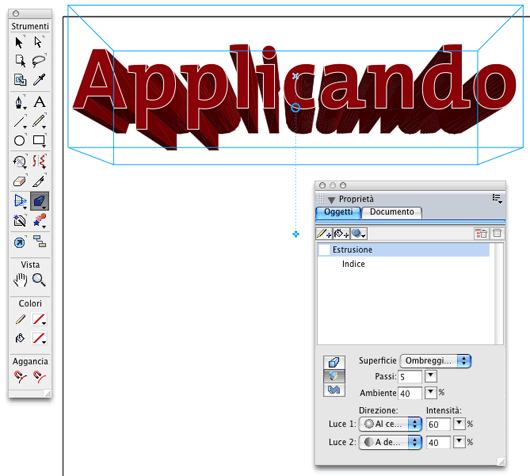Select the Pencil drawing tool
This screenshot has height=476, width=530.
point(39,121)
